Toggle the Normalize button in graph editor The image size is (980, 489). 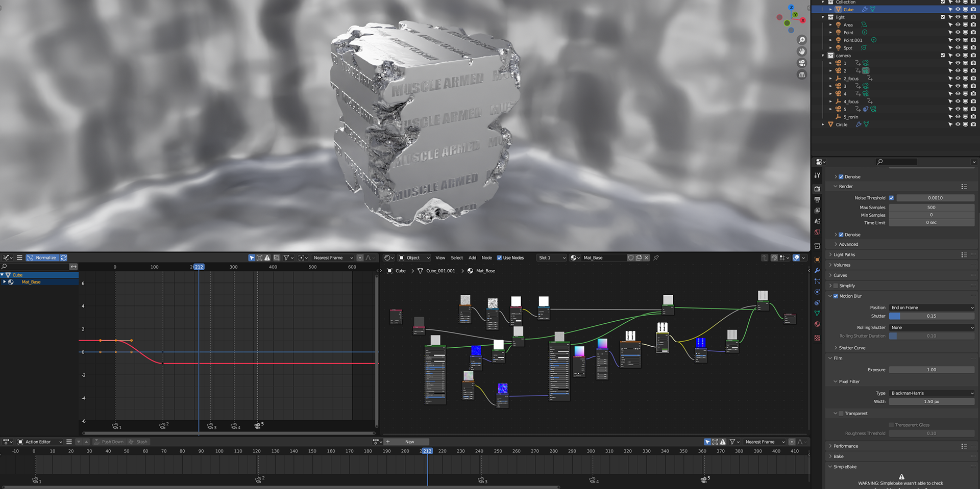click(42, 258)
